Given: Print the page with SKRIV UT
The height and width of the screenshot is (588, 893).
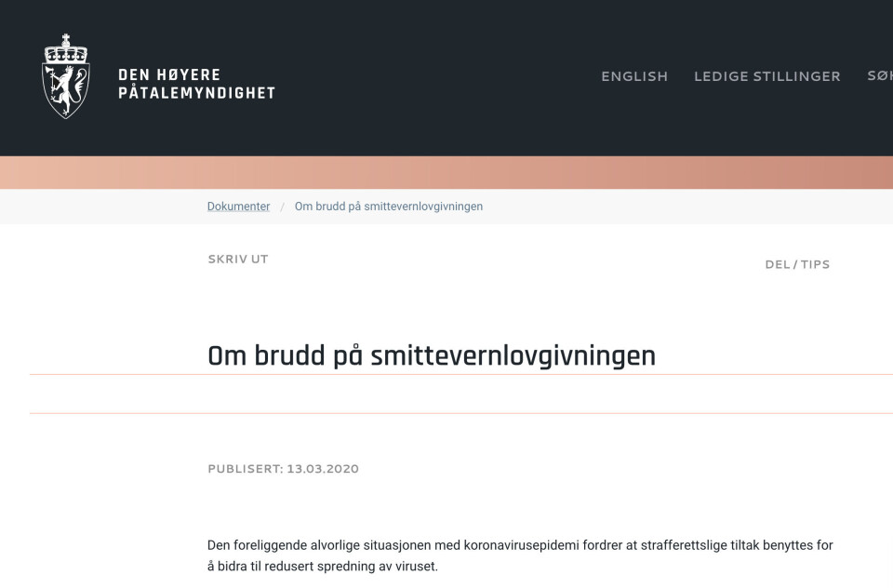Looking at the screenshot, I should coord(238,260).
